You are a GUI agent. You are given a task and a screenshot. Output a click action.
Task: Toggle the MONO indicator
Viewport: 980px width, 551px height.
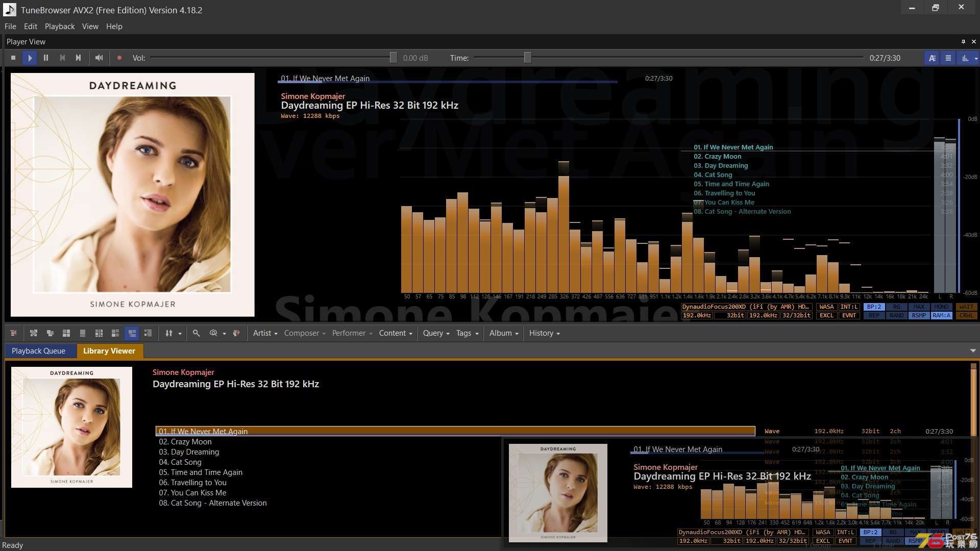click(941, 307)
